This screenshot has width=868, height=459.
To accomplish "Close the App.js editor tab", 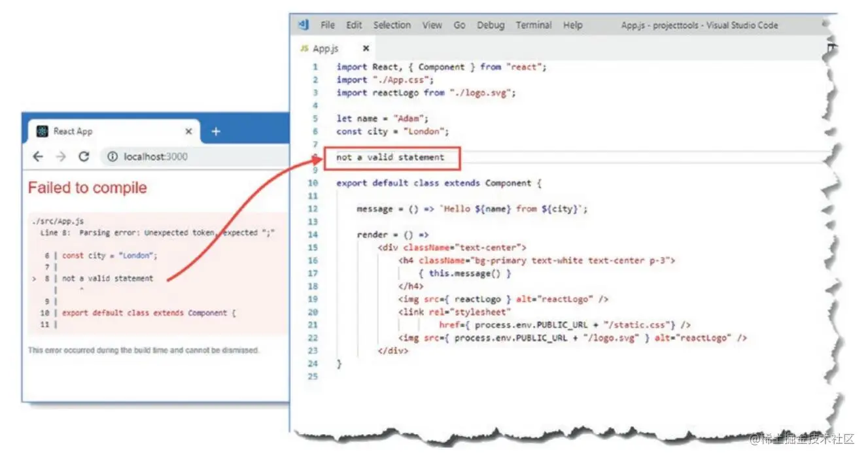I will (x=366, y=48).
